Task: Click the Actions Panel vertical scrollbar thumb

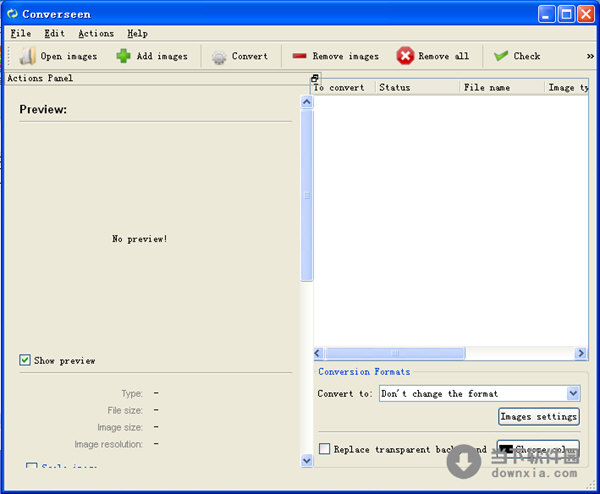Action: pos(307,196)
